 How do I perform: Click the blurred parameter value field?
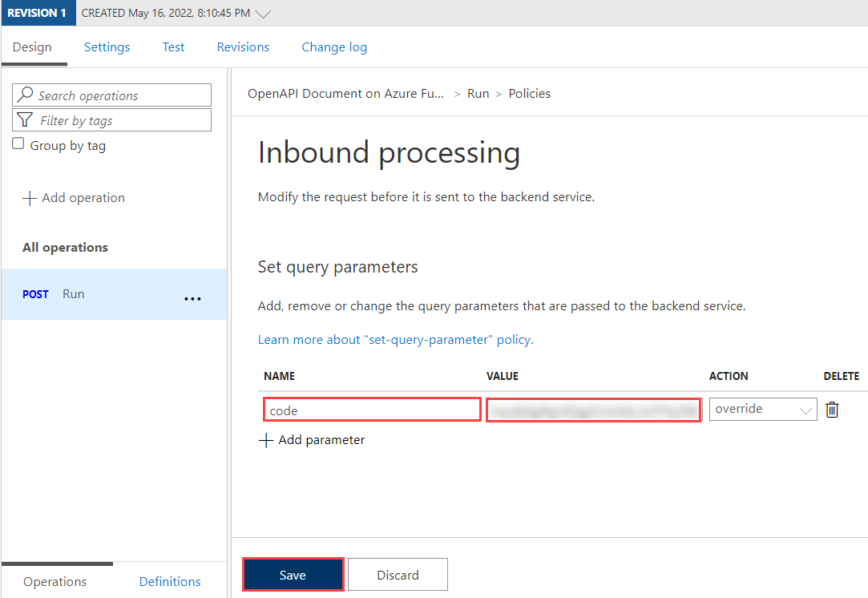pos(594,410)
